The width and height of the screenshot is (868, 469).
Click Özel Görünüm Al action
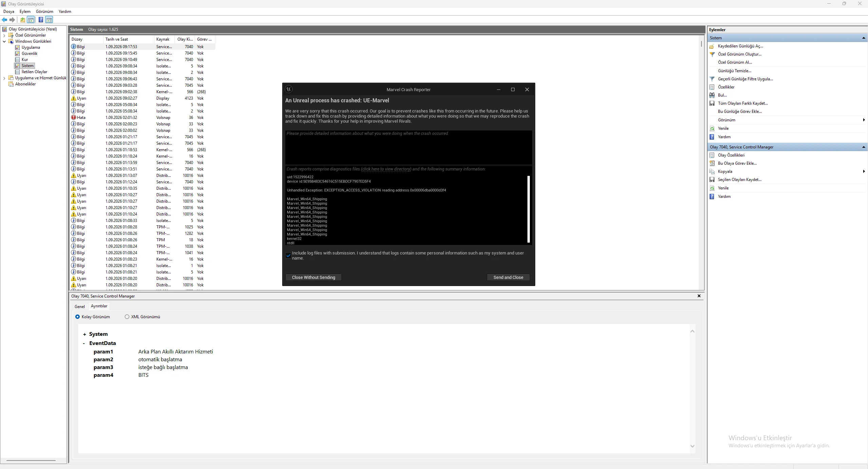pyautogui.click(x=735, y=62)
